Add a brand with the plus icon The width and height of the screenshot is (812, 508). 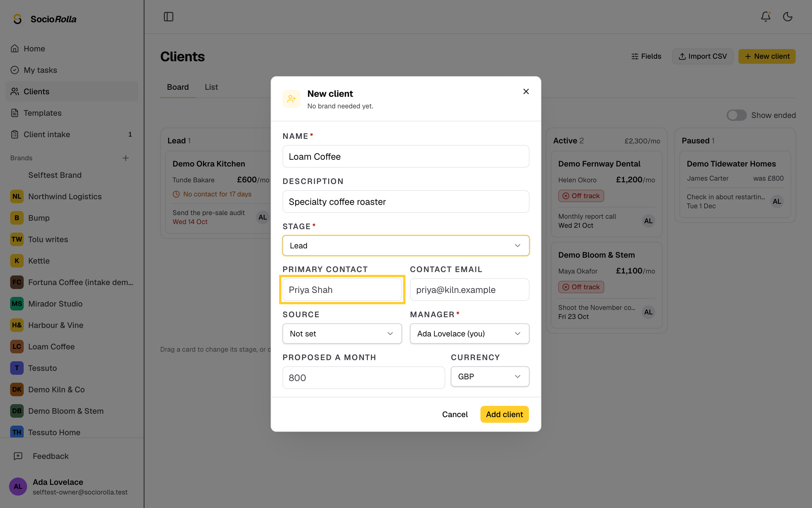tap(125, 158)
